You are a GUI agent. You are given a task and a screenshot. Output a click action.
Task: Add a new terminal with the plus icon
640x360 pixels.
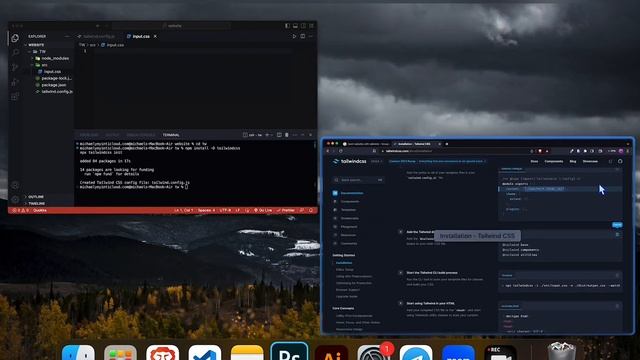[267, 135]
